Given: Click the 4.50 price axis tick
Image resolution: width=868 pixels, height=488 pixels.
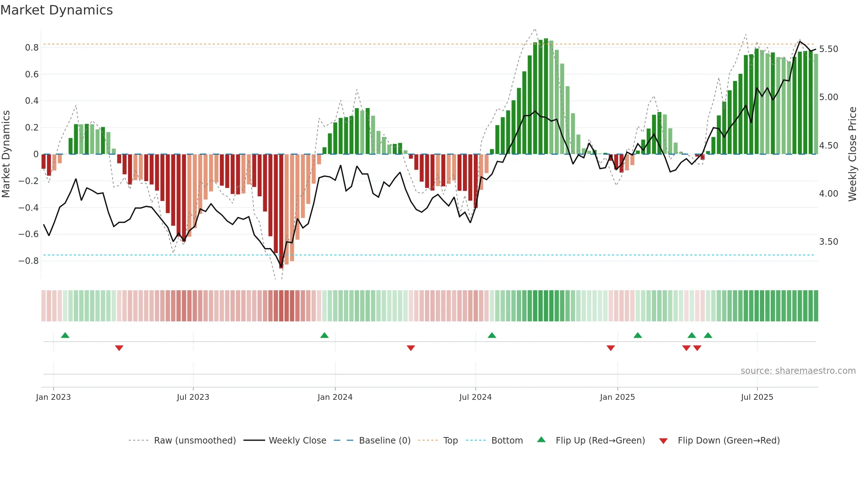Looking at the screenshot, I should 829,145.
